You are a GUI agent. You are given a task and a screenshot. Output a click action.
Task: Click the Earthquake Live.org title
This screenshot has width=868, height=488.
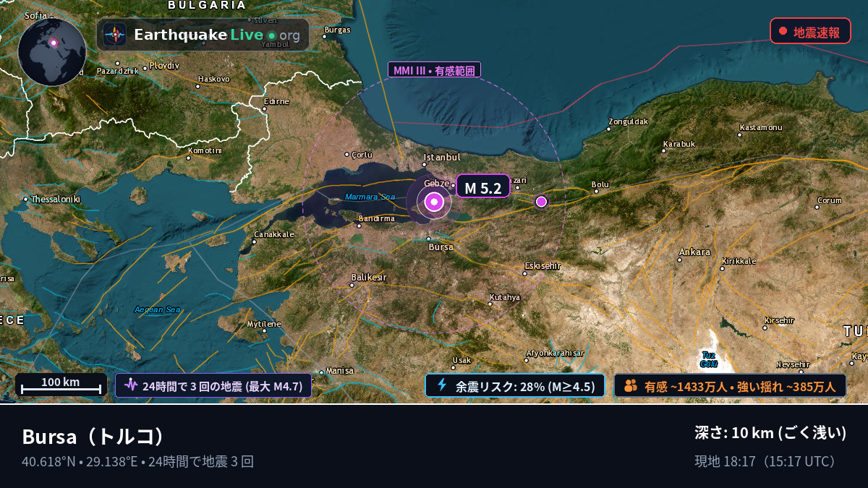pyautogui.click(x=217, y=35)
